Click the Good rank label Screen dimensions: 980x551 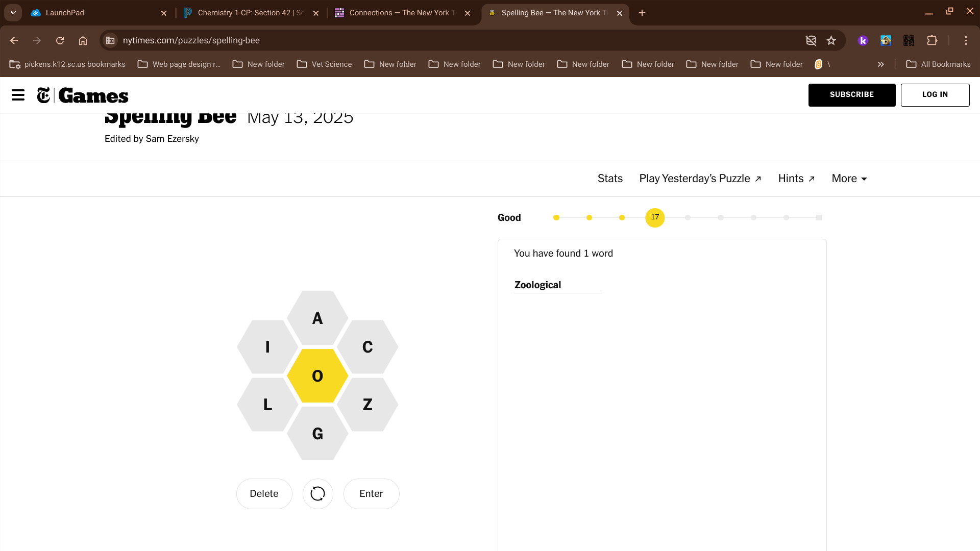[509, 218]
